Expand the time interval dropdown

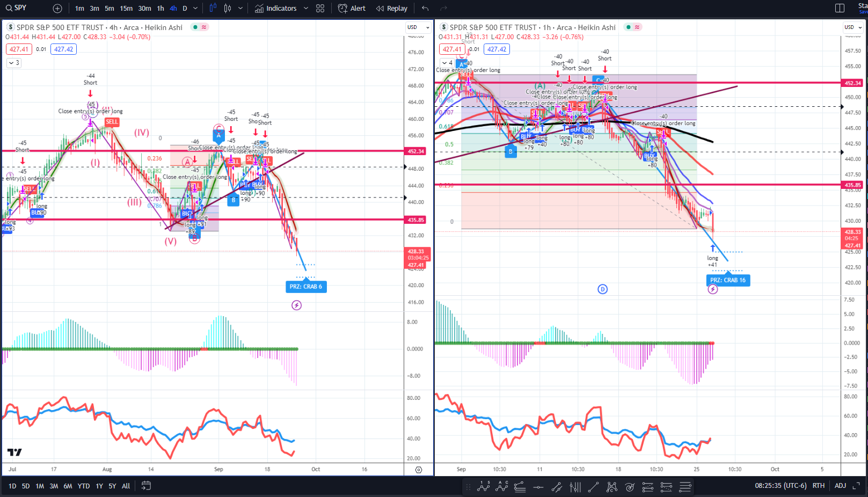[195, 9]
